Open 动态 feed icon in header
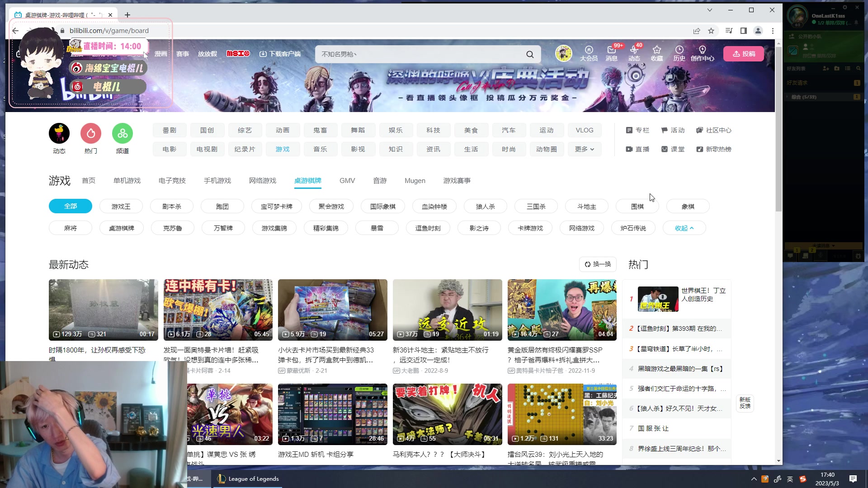This screenshot has width=868, height=488. tap(634, 53)
